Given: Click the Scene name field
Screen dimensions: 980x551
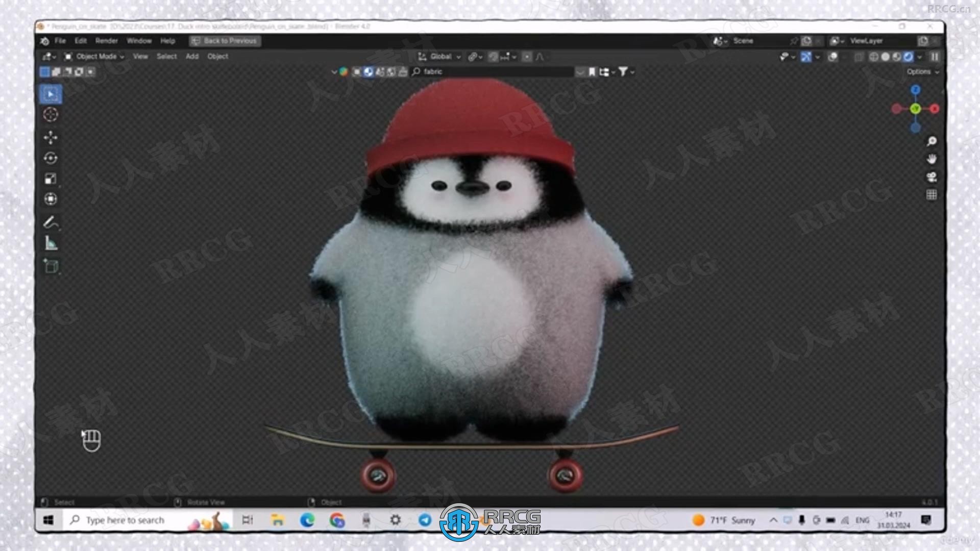Looking at the screenshot, I should pyautogui.click(x=759, y=41).
